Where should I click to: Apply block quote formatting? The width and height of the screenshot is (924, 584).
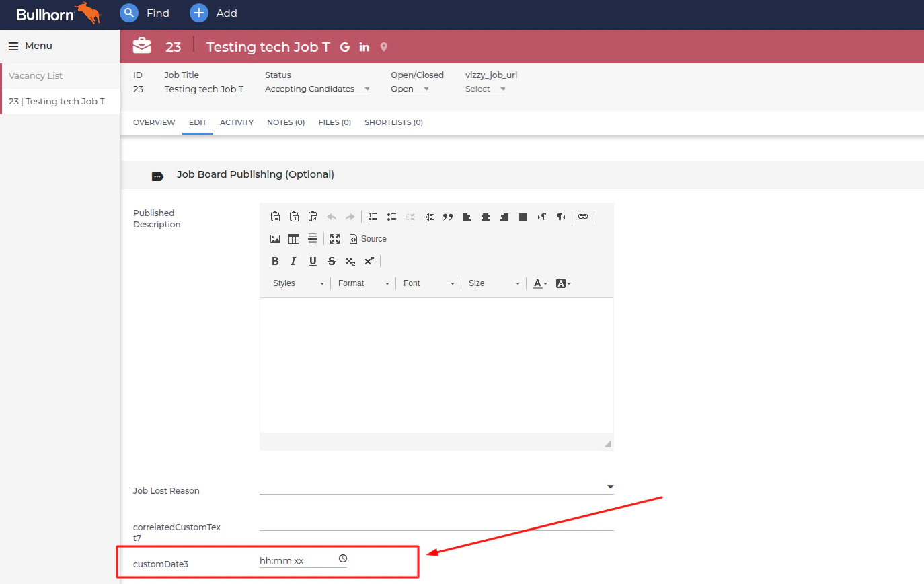coord(448,217)
